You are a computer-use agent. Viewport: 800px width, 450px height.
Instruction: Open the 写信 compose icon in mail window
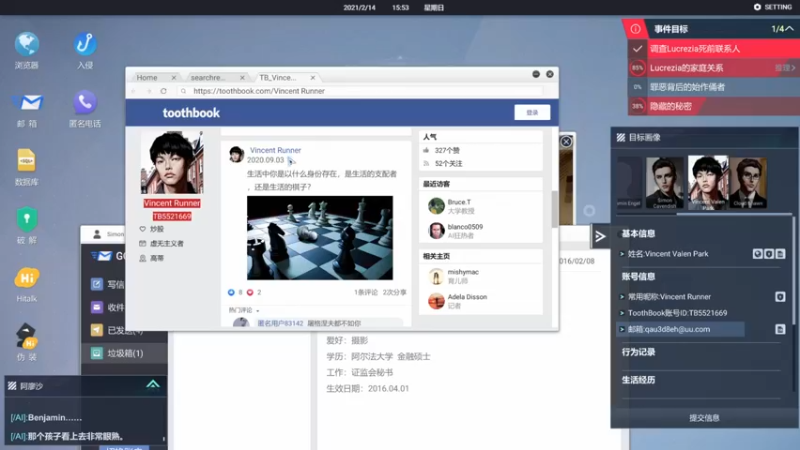click(96, 284)
